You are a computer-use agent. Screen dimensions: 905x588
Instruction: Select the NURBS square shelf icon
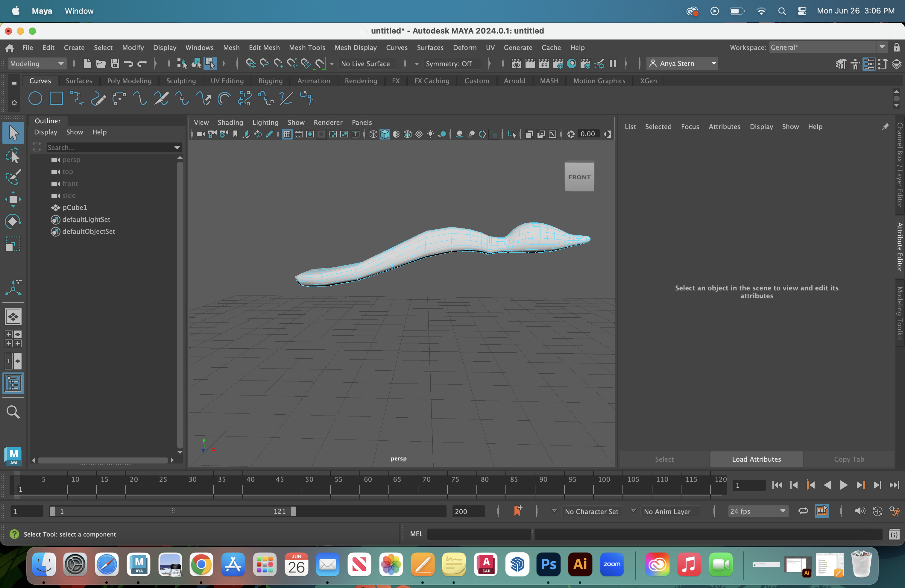tap(56, 98)
